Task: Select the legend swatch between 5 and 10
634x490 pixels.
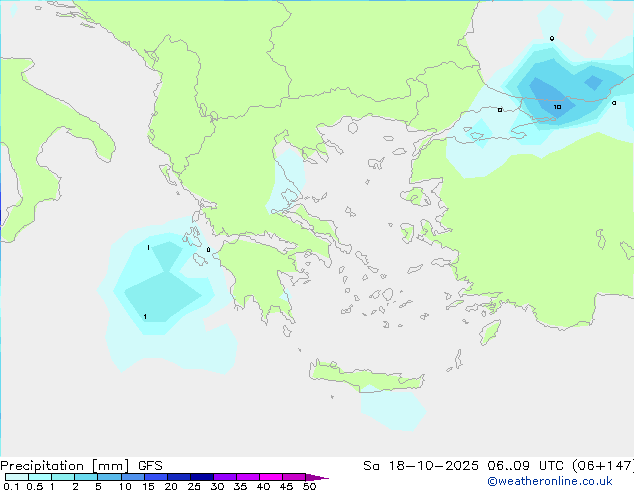Action: [109, 477]
